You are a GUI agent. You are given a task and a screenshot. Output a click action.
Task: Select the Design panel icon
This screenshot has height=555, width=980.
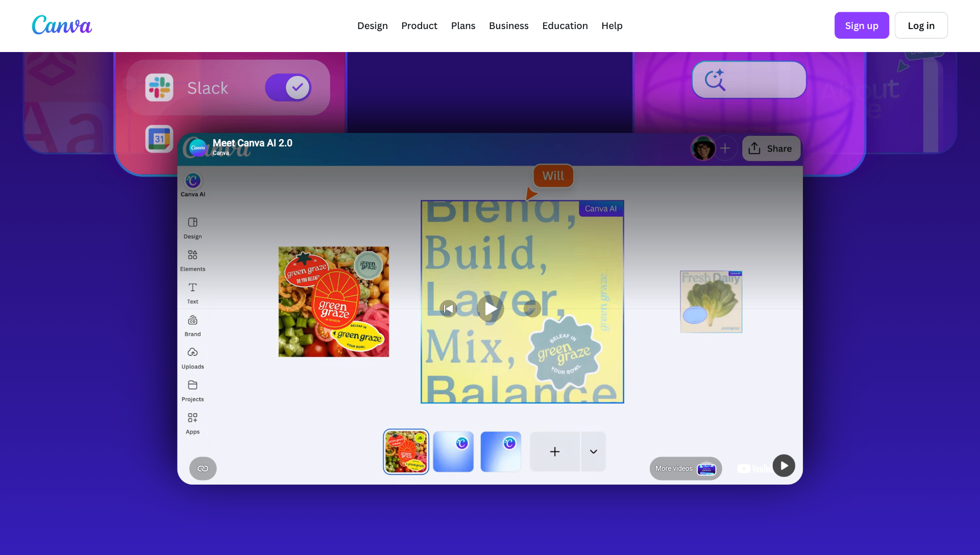(192, 222)
